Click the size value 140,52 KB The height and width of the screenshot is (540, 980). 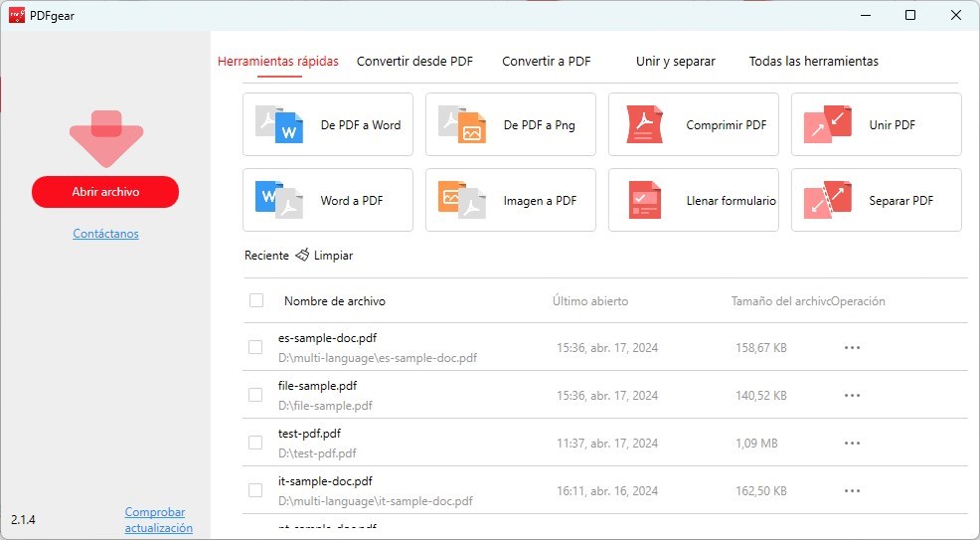pyautogui.click(x=761, y=395)
